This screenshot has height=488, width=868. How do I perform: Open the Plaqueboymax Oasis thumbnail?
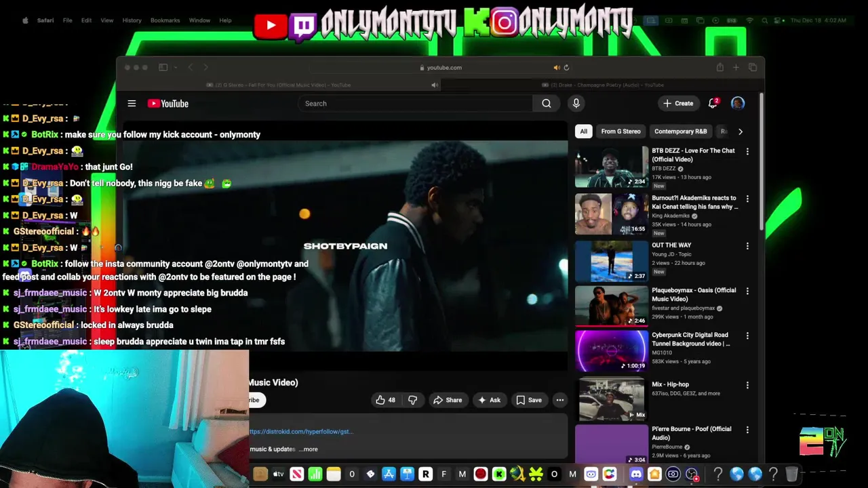pos(612,306)
